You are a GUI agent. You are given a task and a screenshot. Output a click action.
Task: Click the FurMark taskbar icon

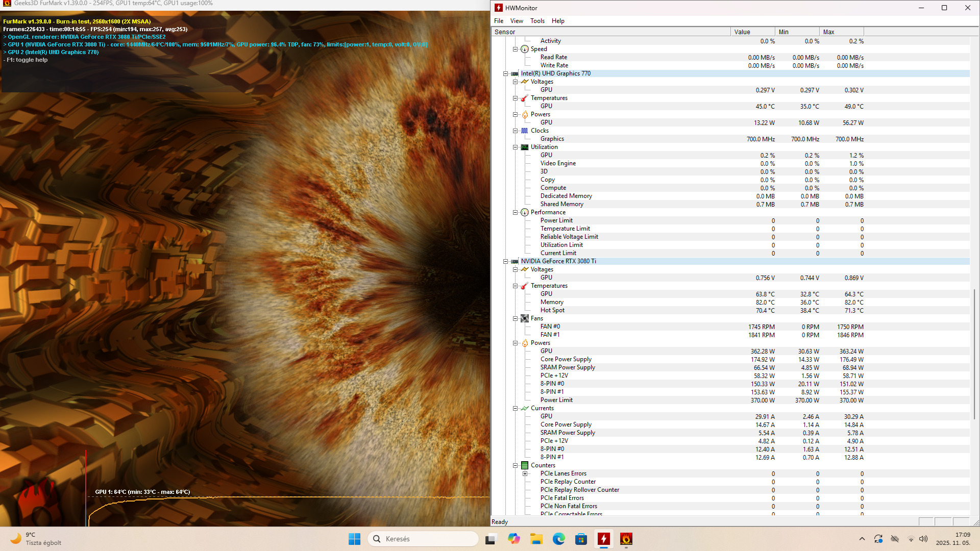(626, 539)
